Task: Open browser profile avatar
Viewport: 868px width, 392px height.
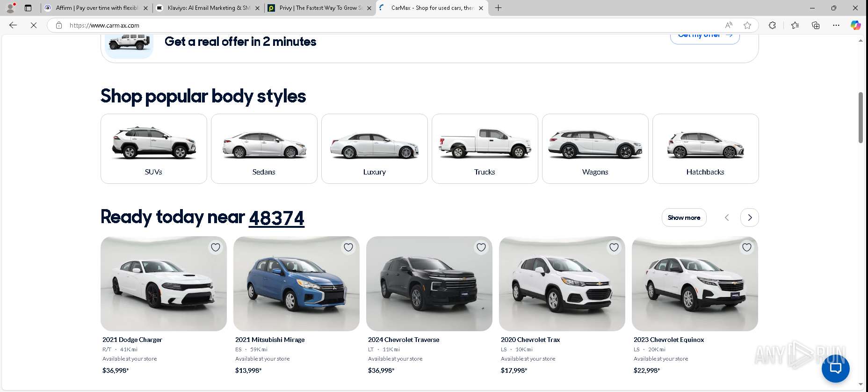Action: tap(10, 8)
